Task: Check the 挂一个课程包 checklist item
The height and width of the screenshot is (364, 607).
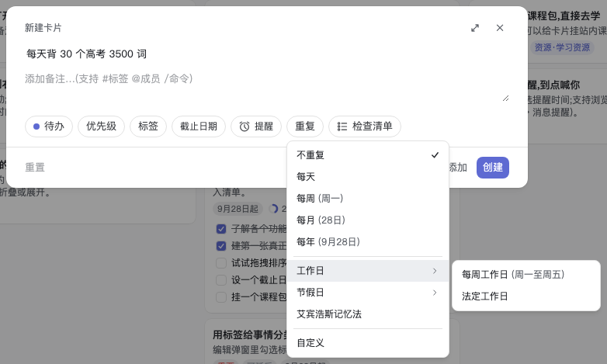Action: pyautogui.click(x=221, y=297)
